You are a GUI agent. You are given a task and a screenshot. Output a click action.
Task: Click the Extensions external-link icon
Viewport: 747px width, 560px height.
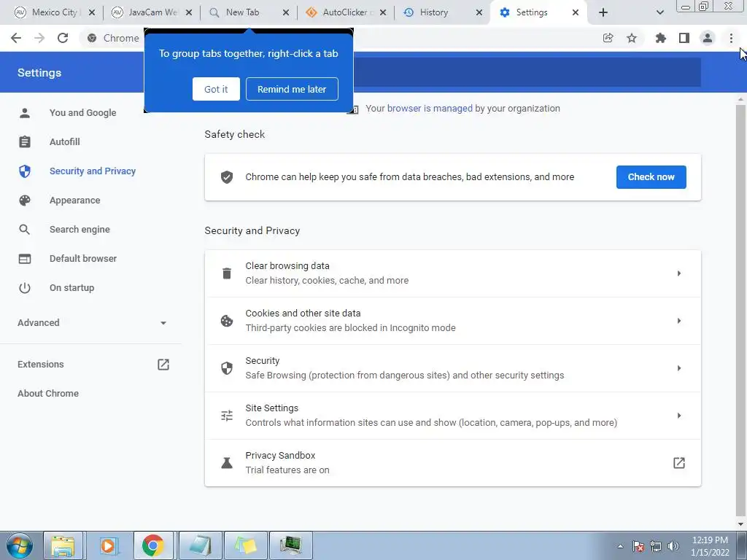[x=163, y=365]
